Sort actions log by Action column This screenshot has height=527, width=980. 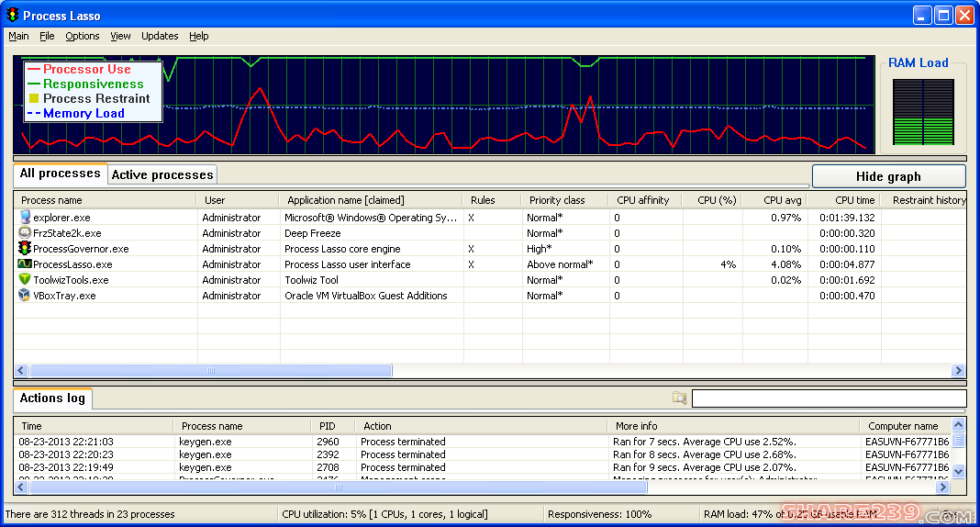point(481,426)
